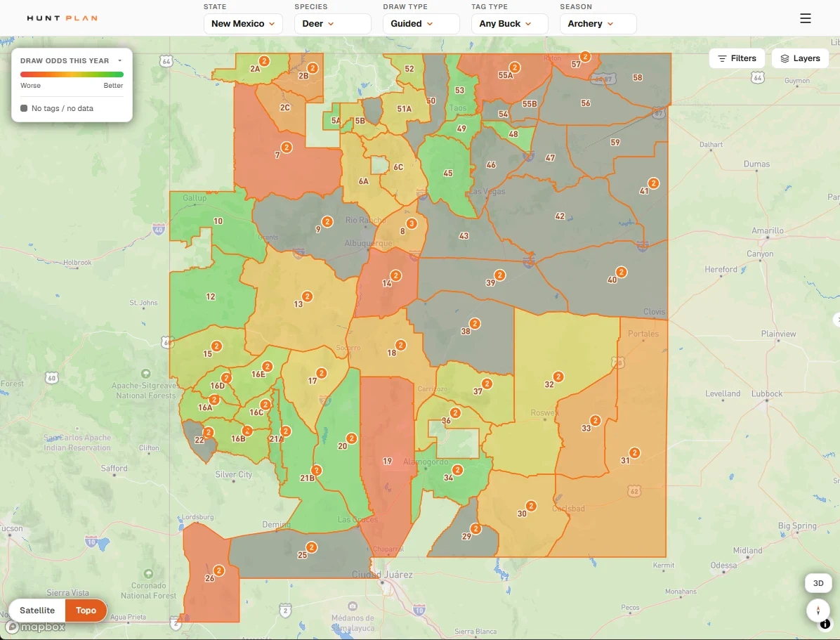This screenshot has height=640, width=840.
Task: Select hunt unit 43 label
Action: pos(464,235)
